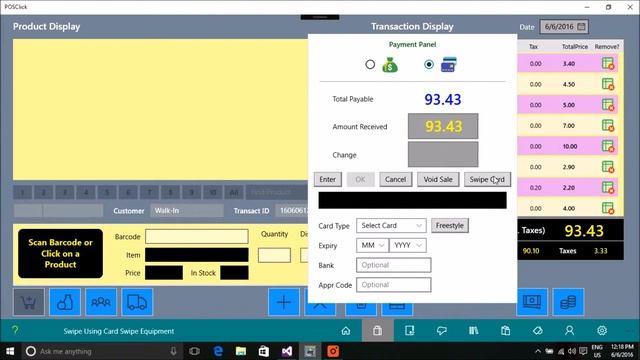Click the Scan Barcode or Click on a Product box
Viewport: 640px width, 360px height.
[60, 253]
